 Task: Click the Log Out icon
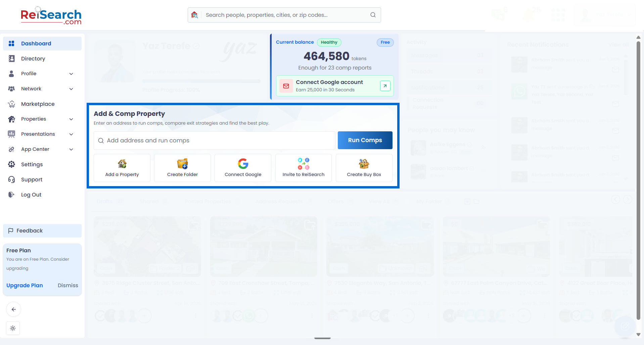coord(11,195)
